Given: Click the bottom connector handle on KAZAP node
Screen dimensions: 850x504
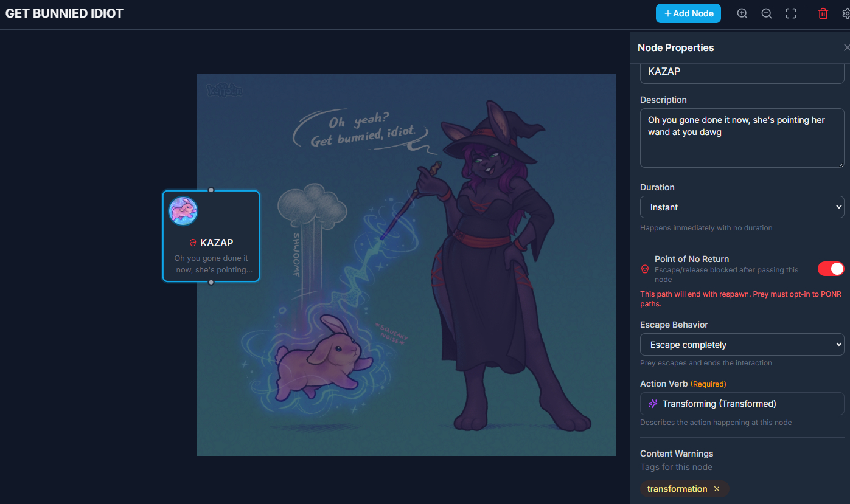Looking at the screenshot, I should click(211, 282).
